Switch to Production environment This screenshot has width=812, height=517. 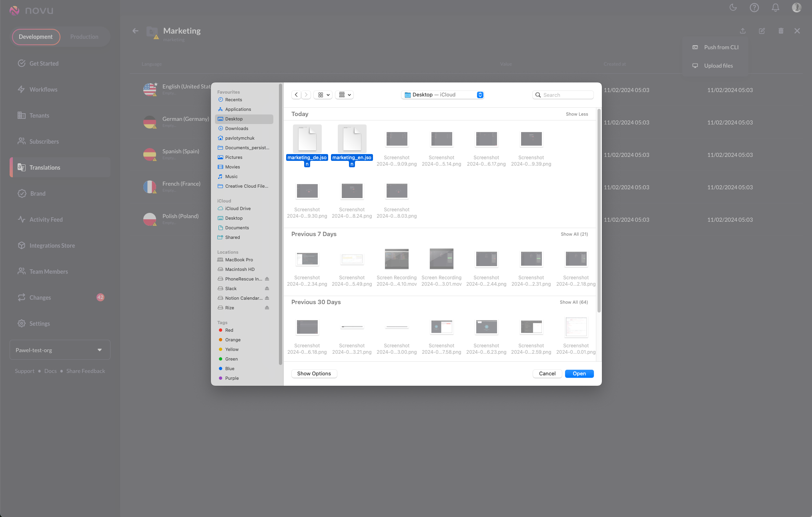pyautogui.click(x=84, y=37)
